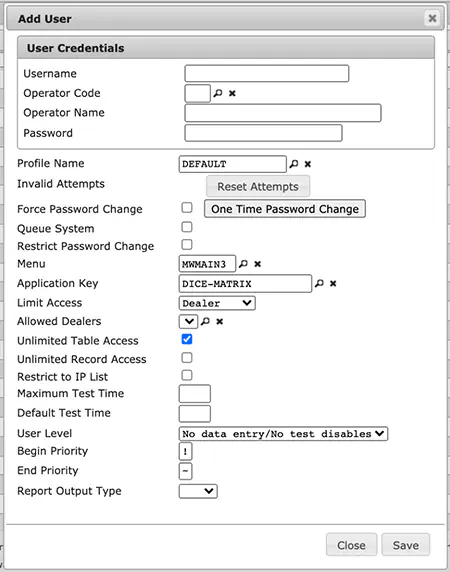450x572 pixels.
Task: Click into the Username input field
Action: pos(267,74)
